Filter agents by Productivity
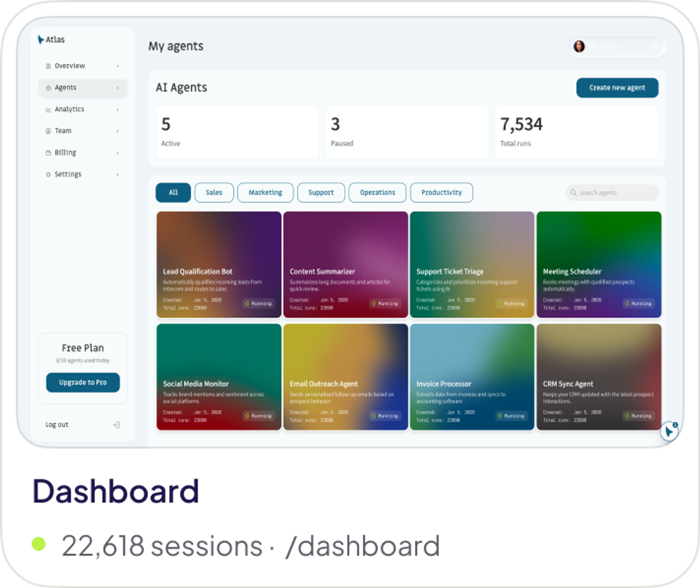This screenshot has height=588, width=700. pyautogui.click(x=442, y=192)
